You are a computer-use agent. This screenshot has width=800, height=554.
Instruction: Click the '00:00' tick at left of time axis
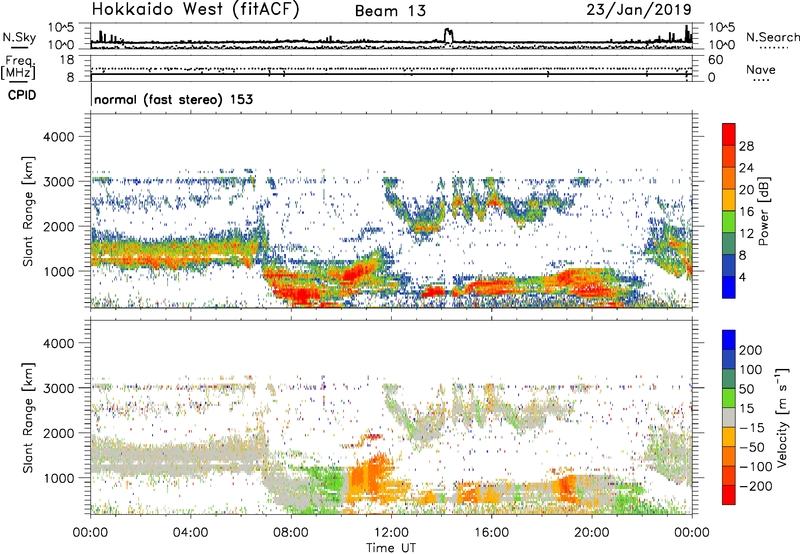[x=90, y=533]
